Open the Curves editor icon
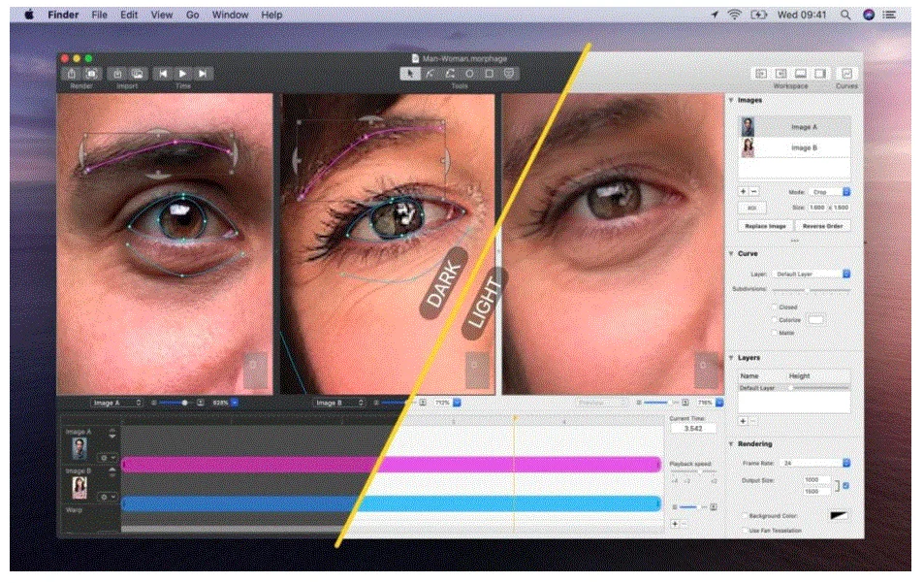Viewport: 924px width, 583px height. coord(846,74)
